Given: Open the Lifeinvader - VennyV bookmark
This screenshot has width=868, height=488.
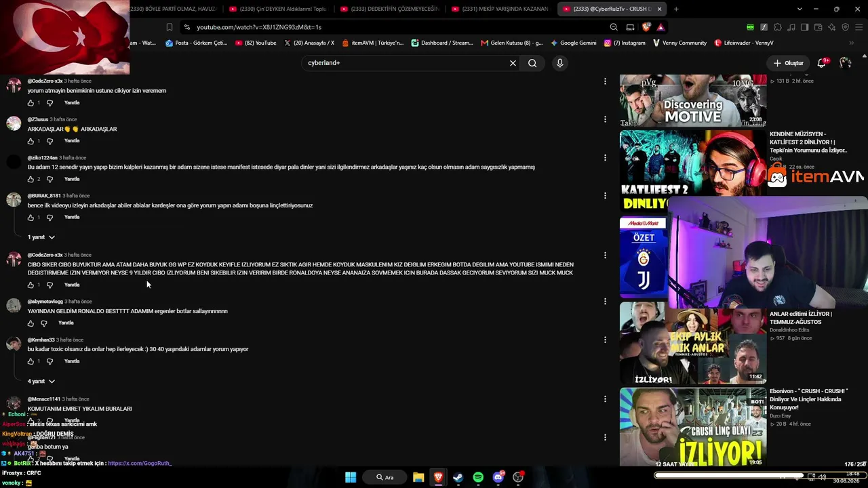Looking at the screenshot, I should pyautogui.click(x=744, y=43).
